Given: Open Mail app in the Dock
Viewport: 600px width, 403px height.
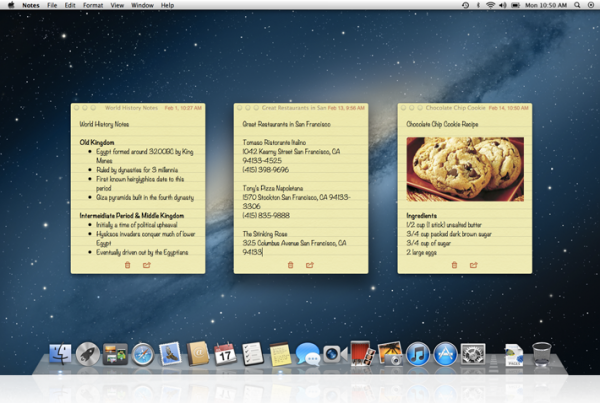Looking at the screenshot, I should (x=170, y=353).
